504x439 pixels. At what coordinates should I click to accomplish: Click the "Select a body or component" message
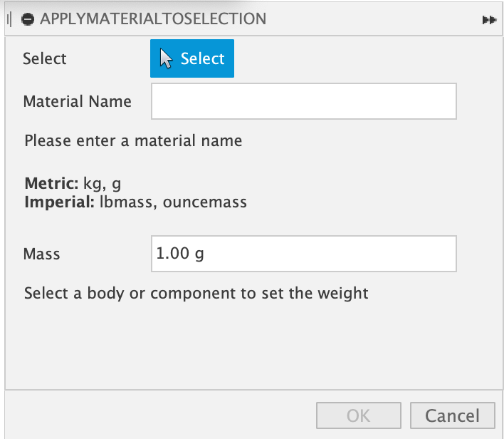pos(196,293)
